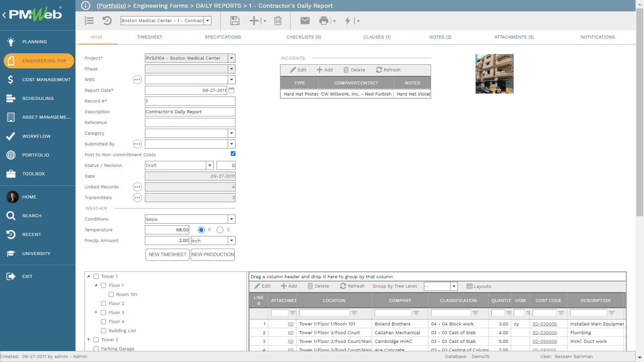Switch to the Timesheet tab
Image resolution: width=644 pixels, height=362 pixels.
(x=150, y=37)
